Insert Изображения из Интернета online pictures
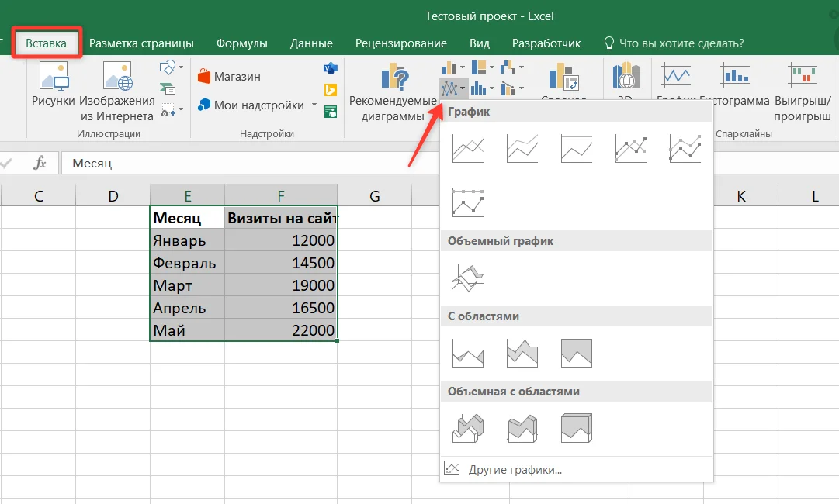 117,91
